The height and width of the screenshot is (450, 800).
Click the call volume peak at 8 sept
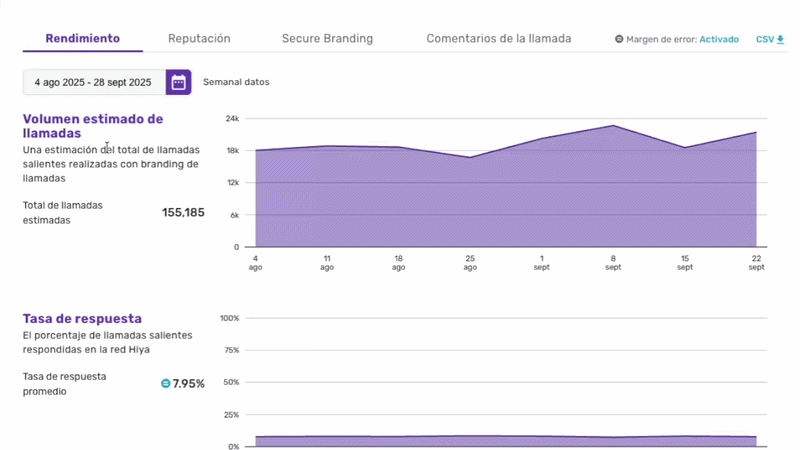click(x=613, y=126)
